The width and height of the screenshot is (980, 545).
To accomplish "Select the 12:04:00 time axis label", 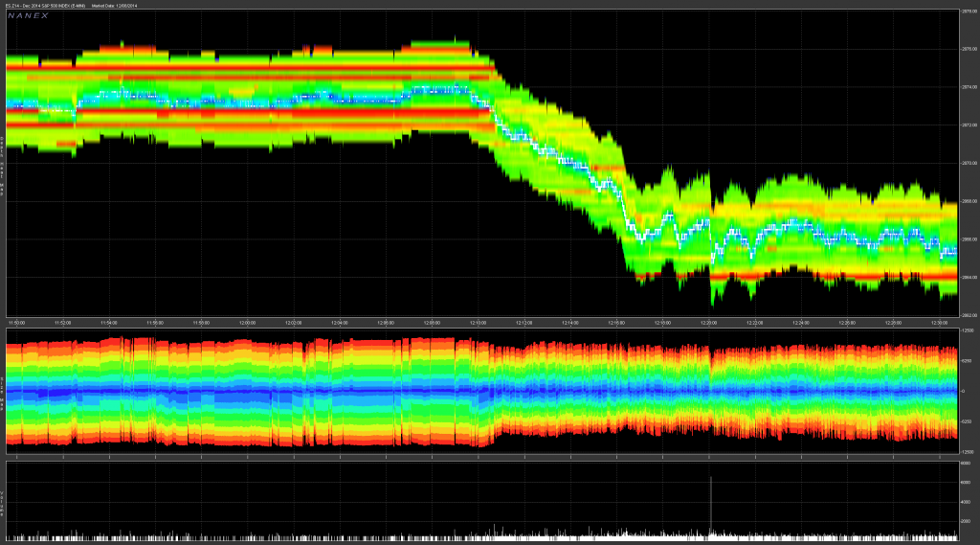I will click(340, 323).
